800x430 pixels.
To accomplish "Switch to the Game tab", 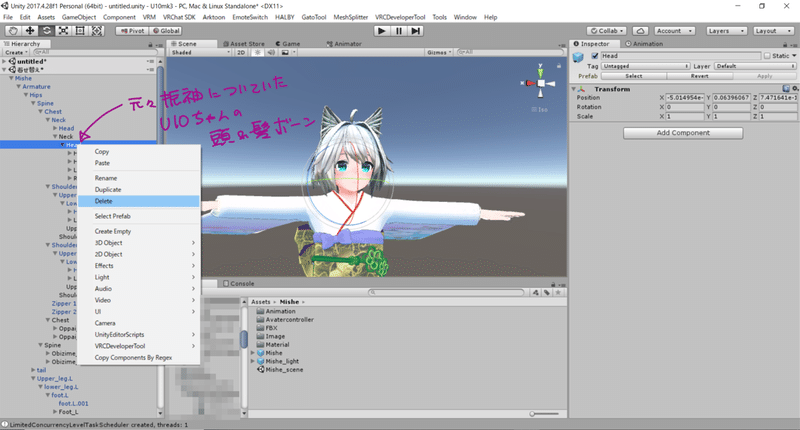I will [288, 44].
